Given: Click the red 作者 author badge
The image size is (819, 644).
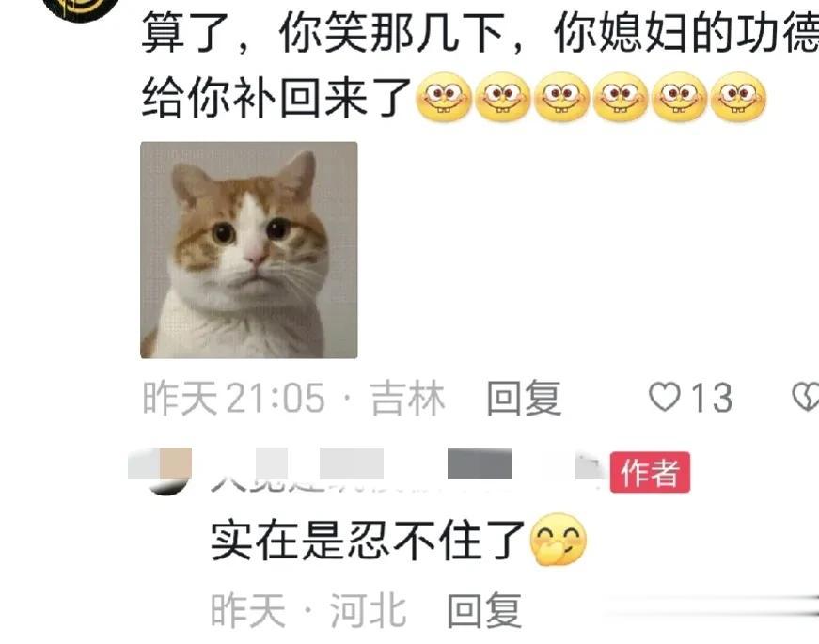Looking at the screenshot, I should (x=651, y=472).
